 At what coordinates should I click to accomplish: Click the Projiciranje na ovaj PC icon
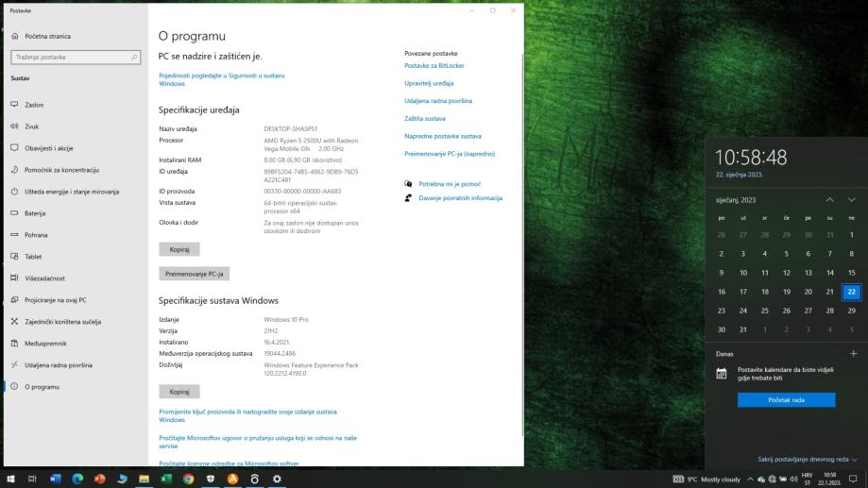tap(14, 299)
